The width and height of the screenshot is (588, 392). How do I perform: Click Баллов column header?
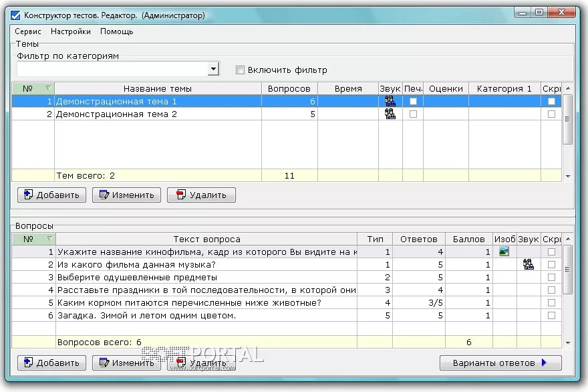pyautogui.click(x=469, y=239)
